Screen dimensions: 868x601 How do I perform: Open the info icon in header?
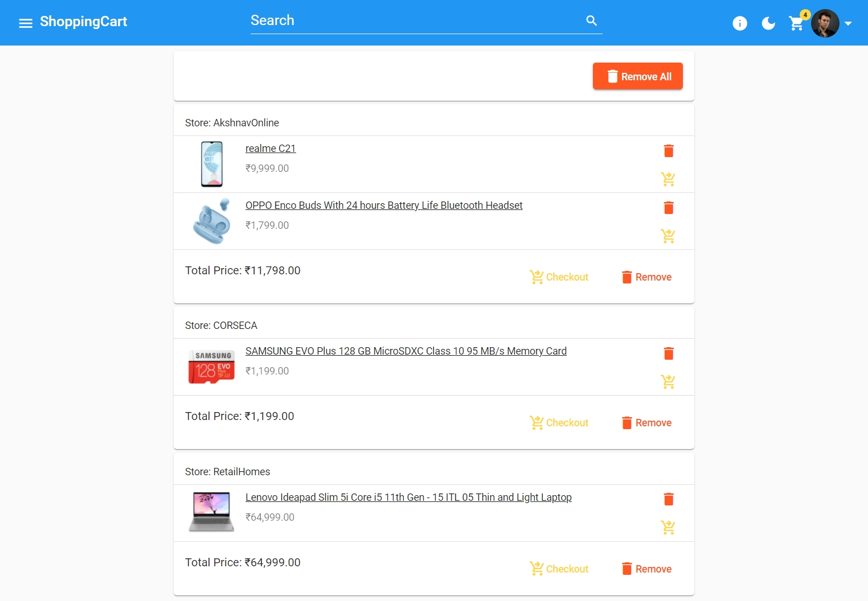(740, 23)
